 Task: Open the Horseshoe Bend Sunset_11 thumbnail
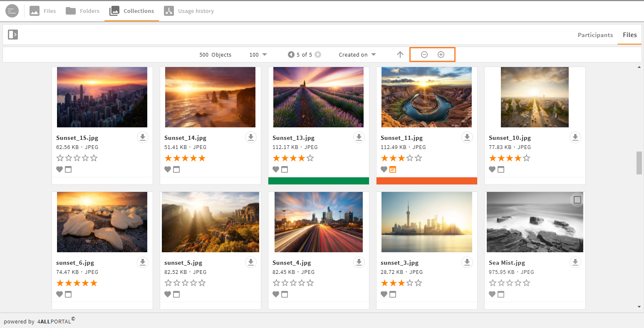click(426, 97)
